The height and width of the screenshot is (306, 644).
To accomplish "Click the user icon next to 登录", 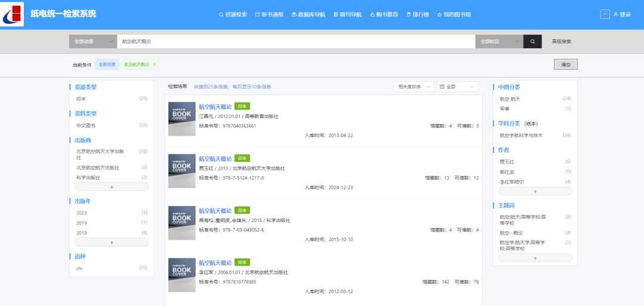I will tap(615, 14).
